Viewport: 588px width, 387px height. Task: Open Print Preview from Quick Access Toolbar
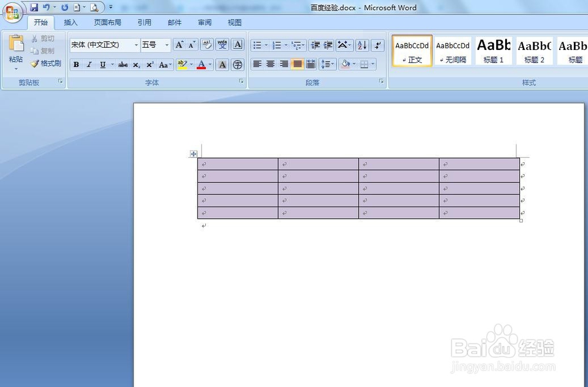[x=94, y=7]
